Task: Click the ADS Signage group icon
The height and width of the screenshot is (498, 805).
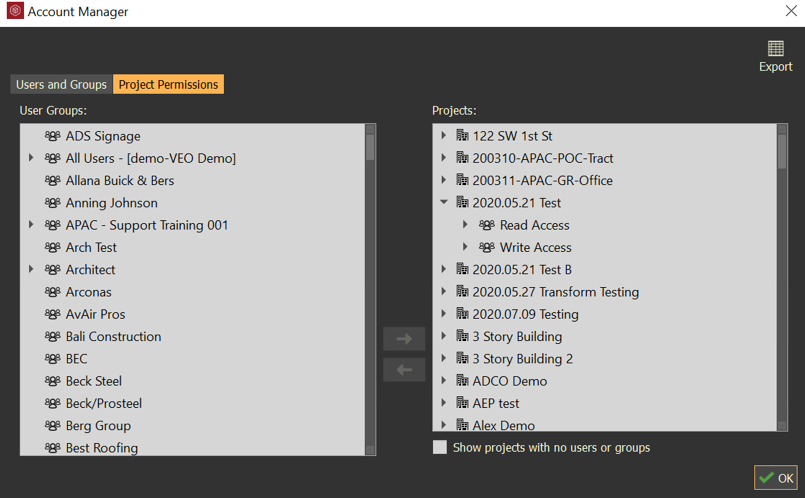Action: point(53,136)
